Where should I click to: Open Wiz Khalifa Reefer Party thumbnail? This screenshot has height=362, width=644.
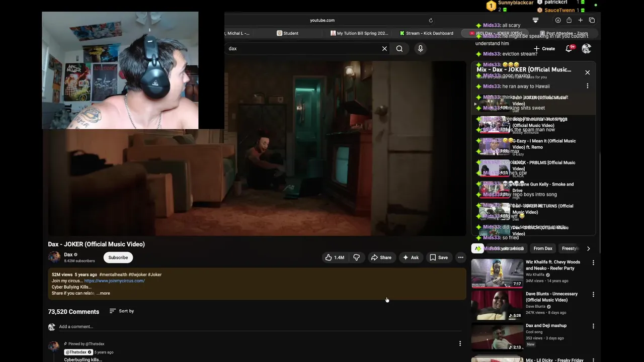coord(497,273)
